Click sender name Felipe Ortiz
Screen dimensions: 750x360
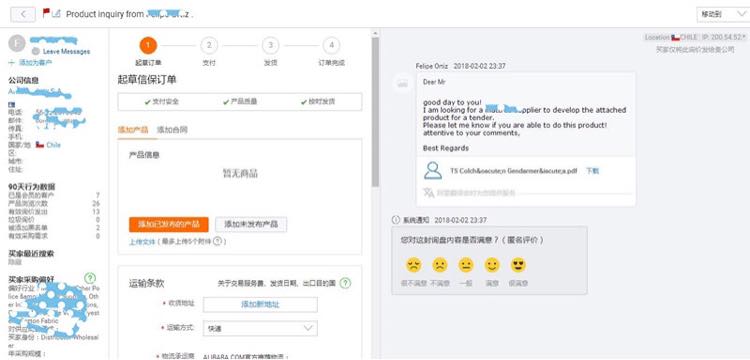pyautogui.click(x=432, y=66)
